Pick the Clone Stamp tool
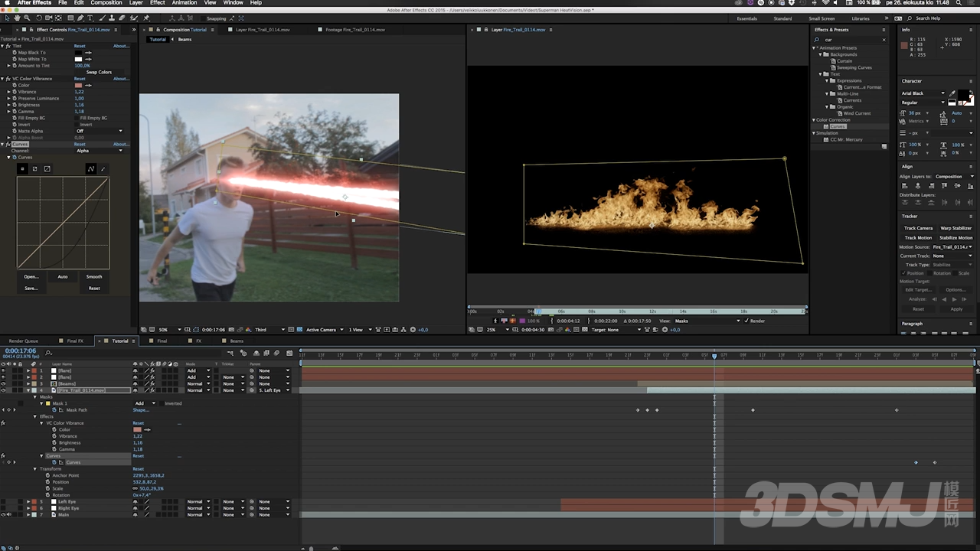980x551 pixels. pyautogui.click(x=112, y=18)
